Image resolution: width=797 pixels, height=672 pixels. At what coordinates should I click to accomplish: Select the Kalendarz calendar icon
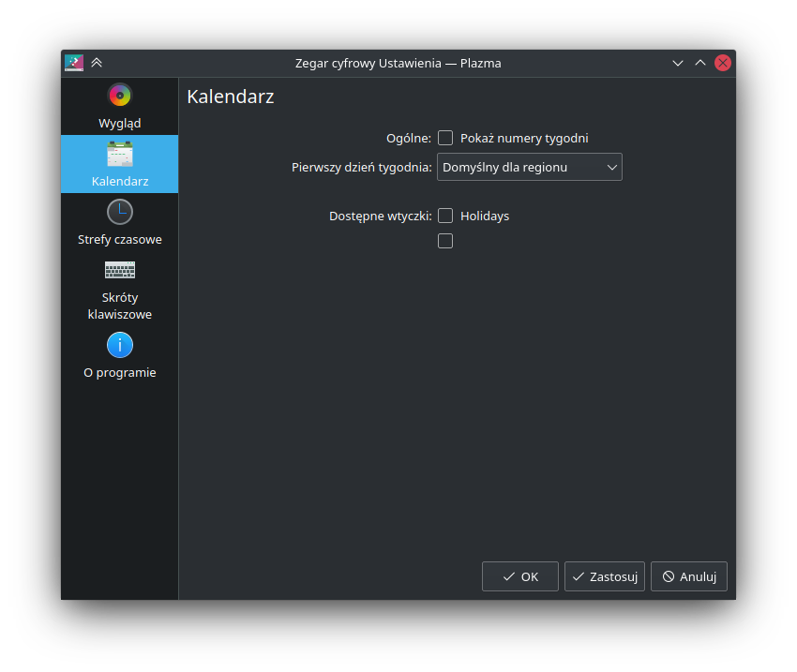point(119,154)
